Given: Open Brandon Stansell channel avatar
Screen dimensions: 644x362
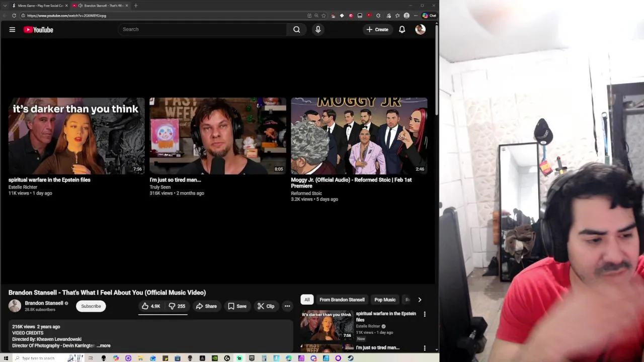Looking at the screenshot, I should point(15,306).
